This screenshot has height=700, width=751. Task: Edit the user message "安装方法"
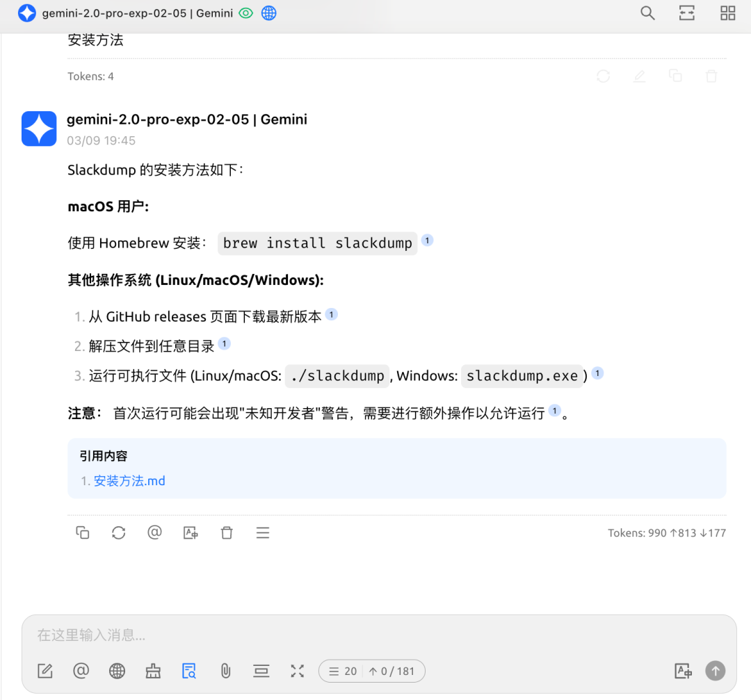pyautogui.click(x=640, y=76)
